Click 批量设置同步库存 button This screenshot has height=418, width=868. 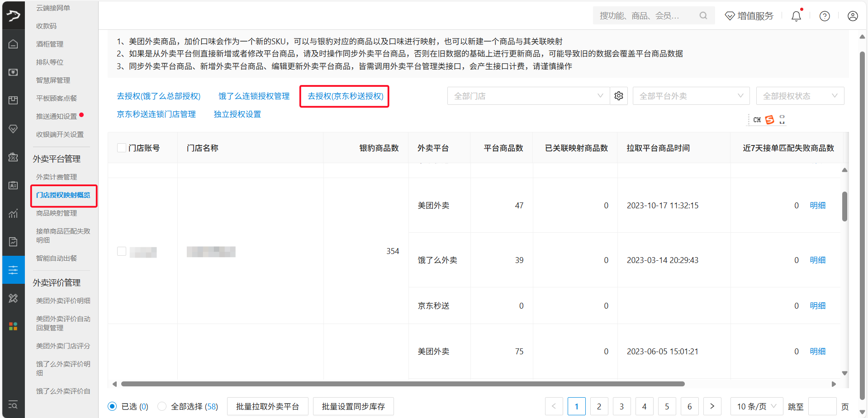point(353,407)
